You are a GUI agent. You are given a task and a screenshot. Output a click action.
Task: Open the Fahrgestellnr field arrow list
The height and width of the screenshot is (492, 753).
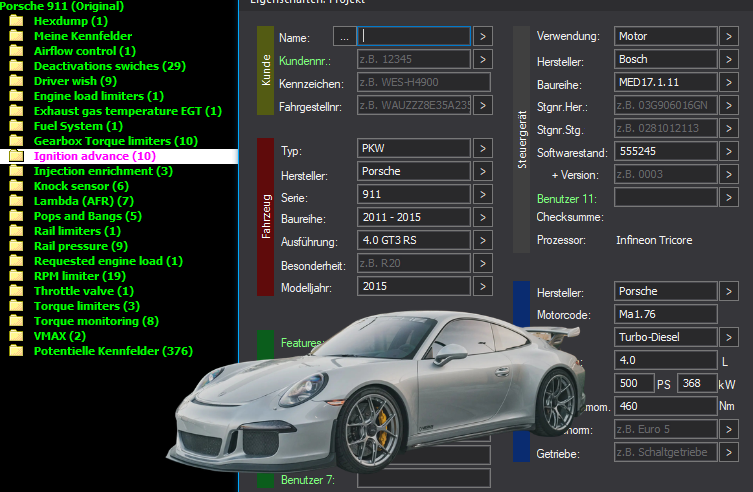click(x=483, y=105)
